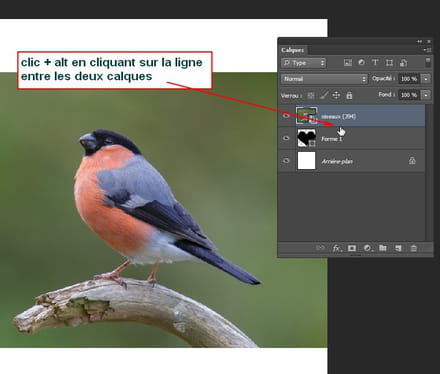Select the oiseaux layer name
Image resolution: width=440 pixels, height=374 pixels.
[339, 116]
